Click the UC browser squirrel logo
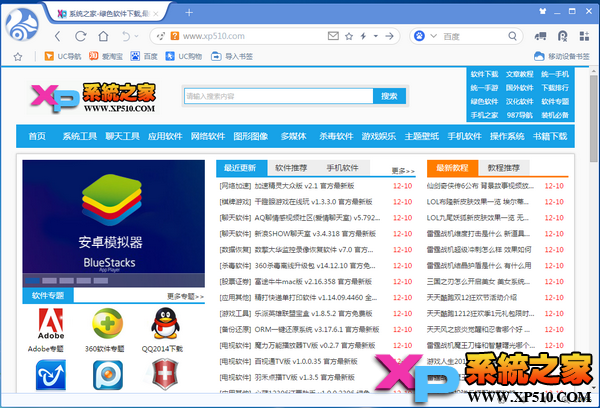The image size is (600, 408). 22,24
